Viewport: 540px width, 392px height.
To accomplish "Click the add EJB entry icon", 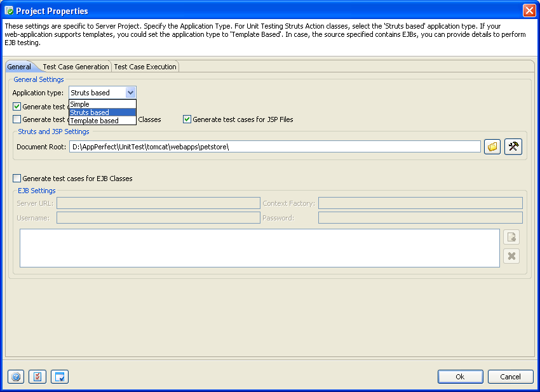I will tap(511, 237).
